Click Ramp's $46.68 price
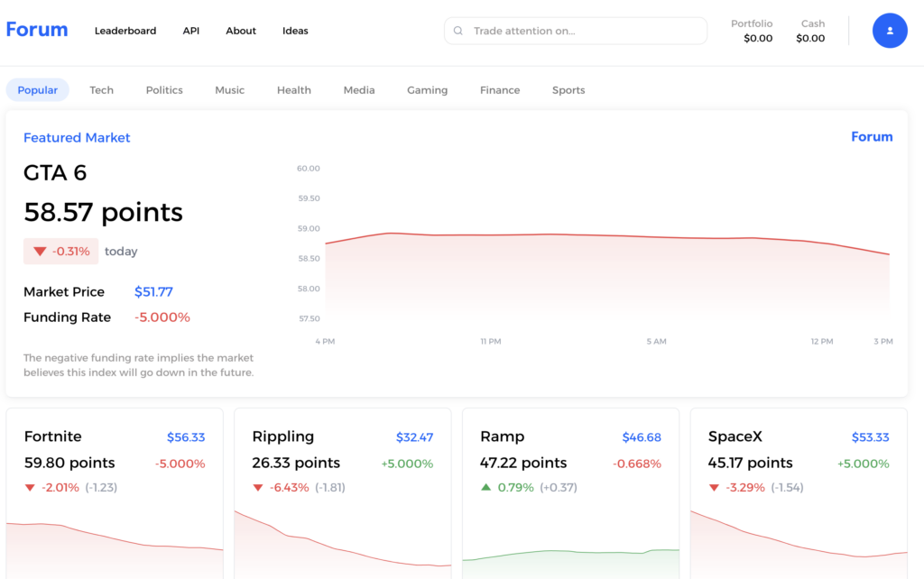The width and height of the screenshot is (924, 579). point(642,437)
